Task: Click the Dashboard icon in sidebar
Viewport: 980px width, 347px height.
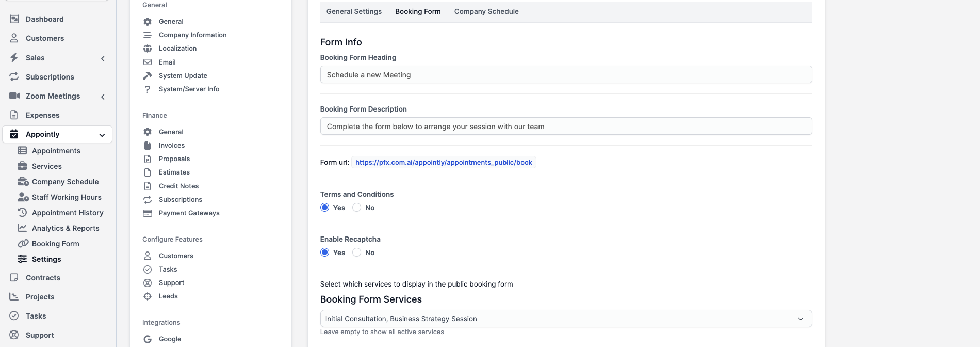Action: point(14,19)
